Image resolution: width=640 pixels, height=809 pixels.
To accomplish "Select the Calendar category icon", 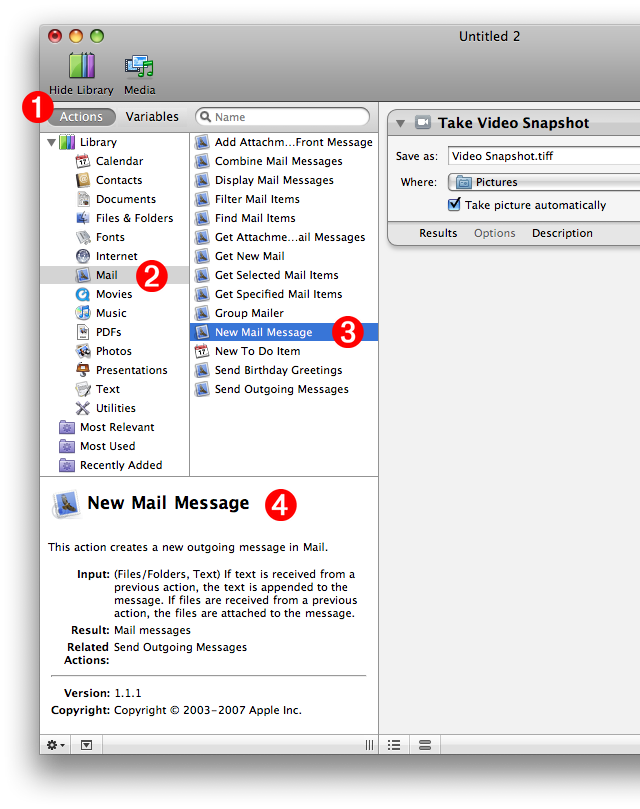I will [83, 161].
